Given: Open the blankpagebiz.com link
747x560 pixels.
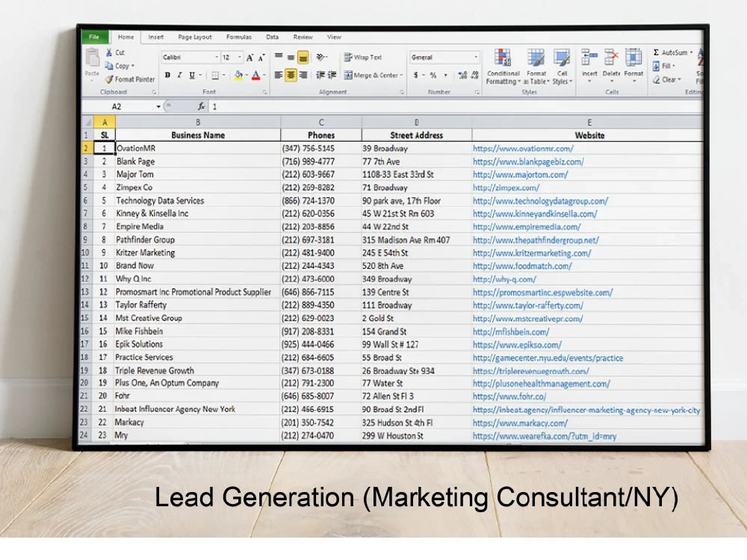Looking at the screenshot, I should pyautogui.click(x=528, y=162).
